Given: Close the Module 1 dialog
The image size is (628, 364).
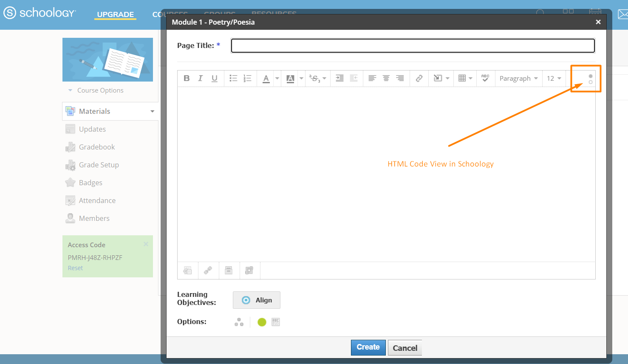Looking at the screenshot, I should point(598,22).
